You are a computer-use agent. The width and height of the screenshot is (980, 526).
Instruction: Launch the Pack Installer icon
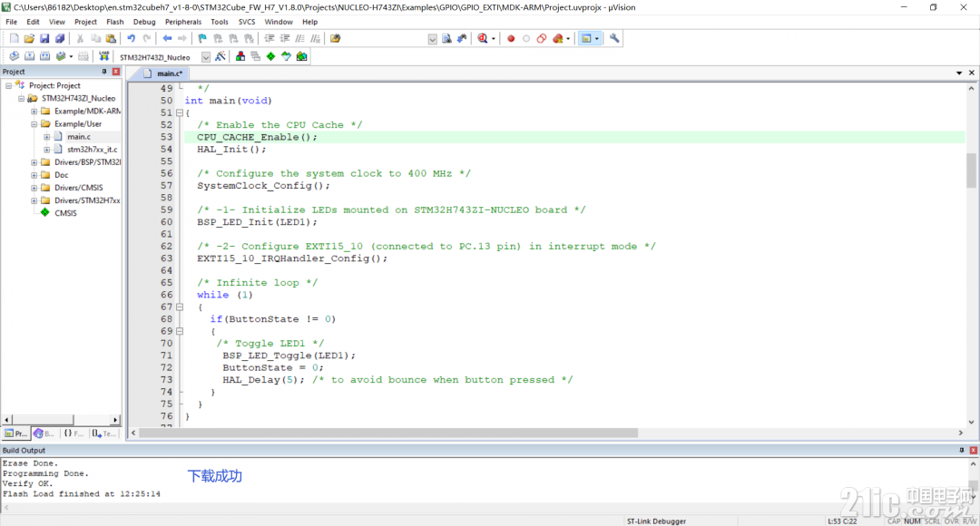302,56
